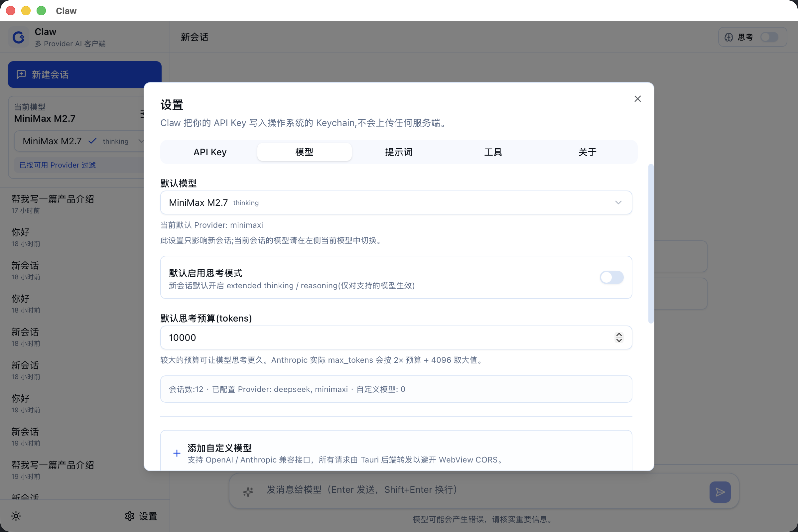Click the gear icon beside 设置
This screenshot has width=798, height=532.
click(x=130, y=516)
